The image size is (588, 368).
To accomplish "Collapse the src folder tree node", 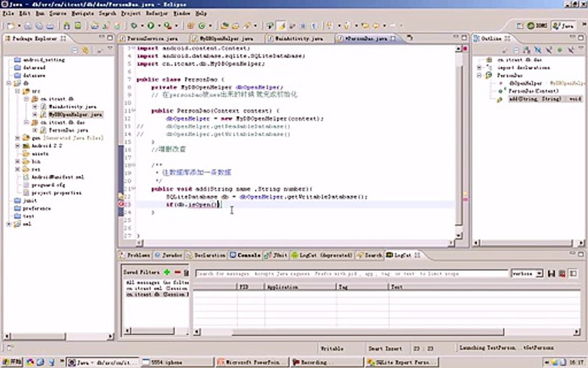I will click(18, 91).
